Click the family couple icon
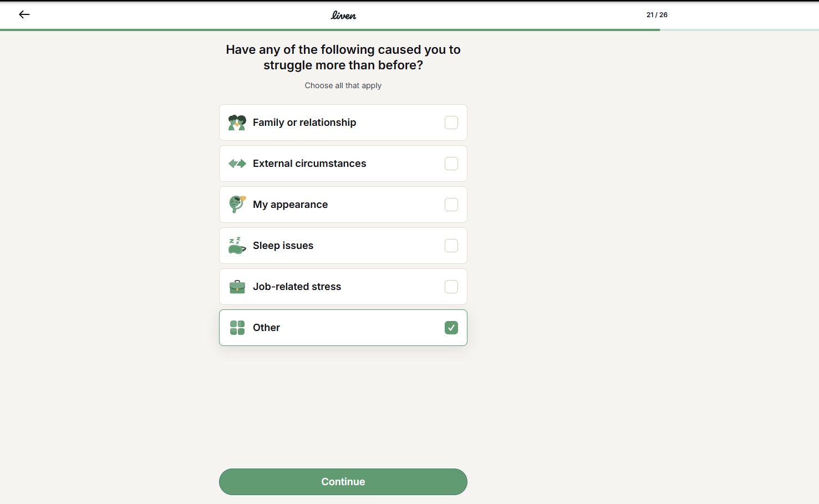 pyautogui.click(x=237, y=123)
